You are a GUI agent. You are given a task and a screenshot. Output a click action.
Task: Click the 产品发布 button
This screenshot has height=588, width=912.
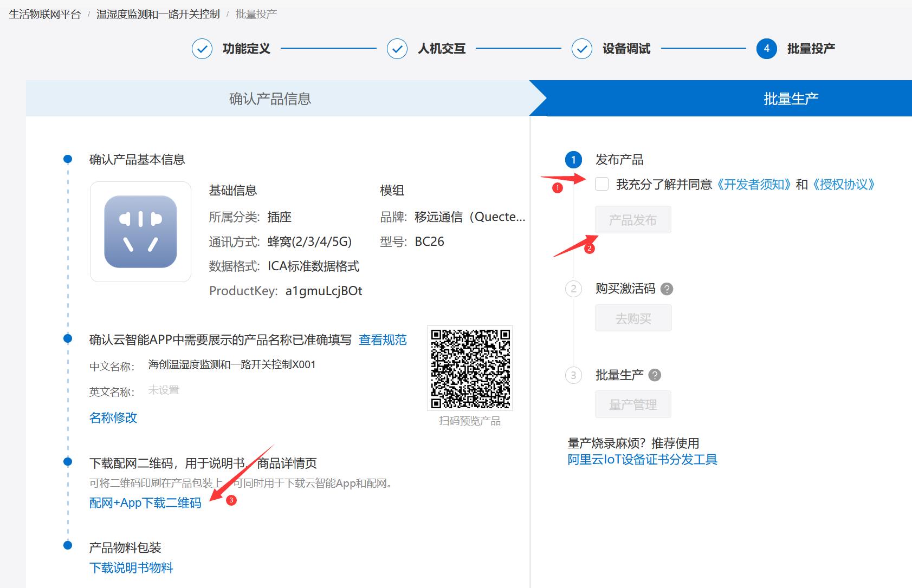(x=633, y=220)
